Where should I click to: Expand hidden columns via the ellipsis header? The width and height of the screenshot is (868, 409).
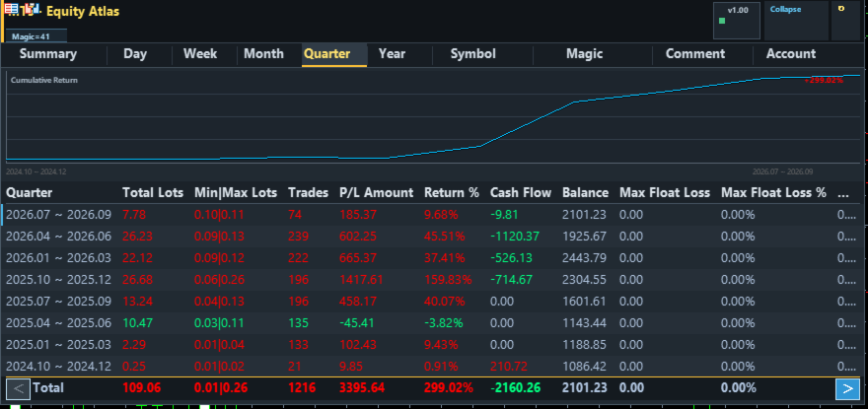tap(843, 193)
